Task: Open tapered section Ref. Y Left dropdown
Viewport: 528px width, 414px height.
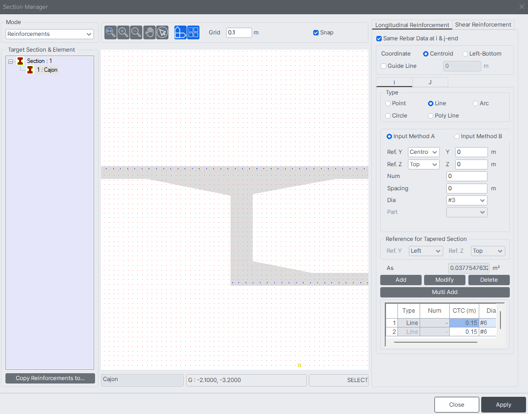Action: tap(426, 251)
